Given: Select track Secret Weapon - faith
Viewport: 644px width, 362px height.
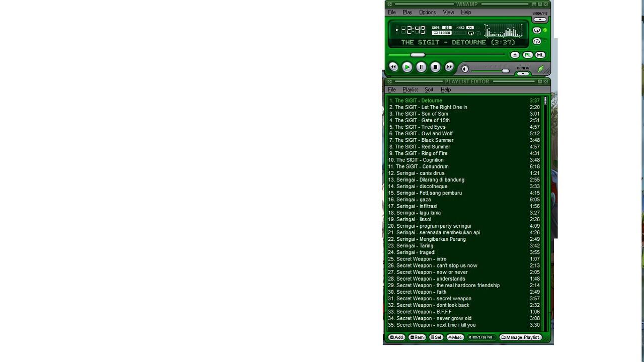Looking at the screenshot, I should point(464,292).
